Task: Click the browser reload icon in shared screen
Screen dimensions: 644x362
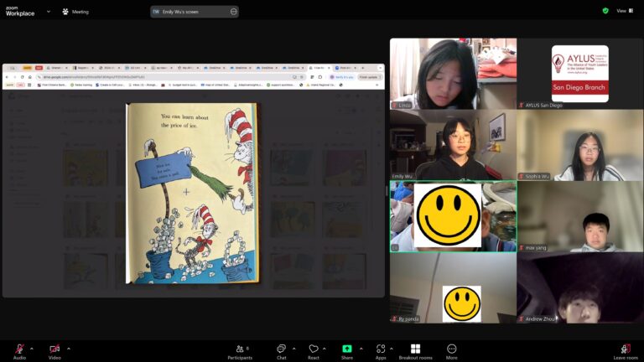Action: coord(22,77)
